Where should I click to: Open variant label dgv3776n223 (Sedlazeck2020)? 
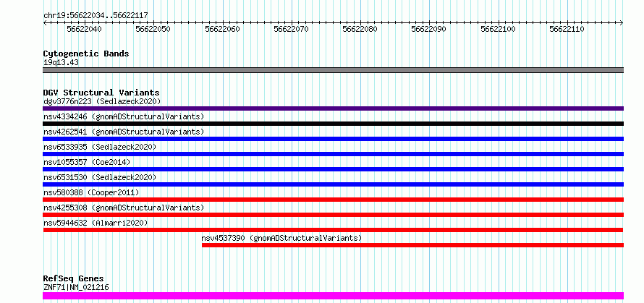point(102,101)
